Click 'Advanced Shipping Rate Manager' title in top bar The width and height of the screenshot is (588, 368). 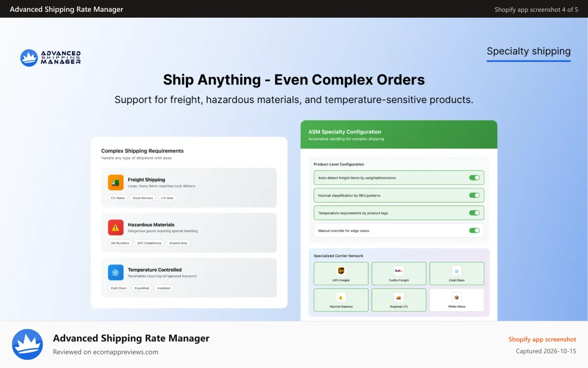pos(67,9)
